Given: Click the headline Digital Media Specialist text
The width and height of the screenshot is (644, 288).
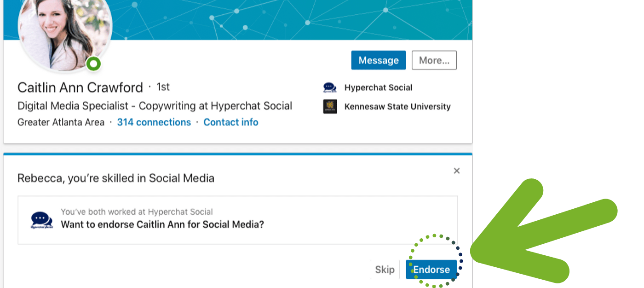Looking at the screenshot, I should (x=155, y=106).
